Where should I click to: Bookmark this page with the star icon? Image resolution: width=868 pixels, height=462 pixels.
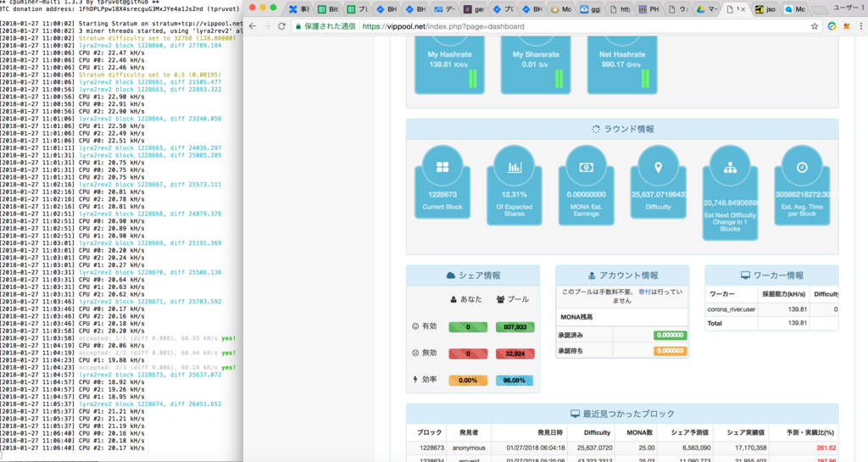click(815, 26)
